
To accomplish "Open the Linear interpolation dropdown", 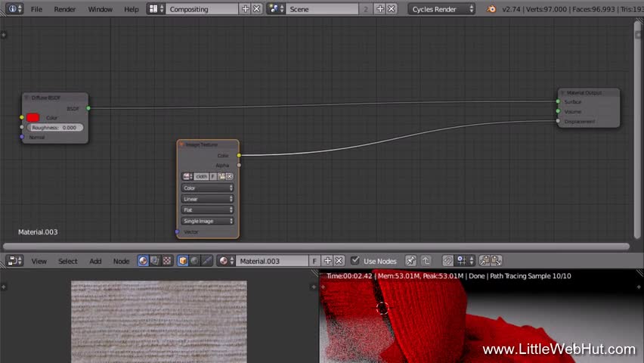I will click(207, 199).
